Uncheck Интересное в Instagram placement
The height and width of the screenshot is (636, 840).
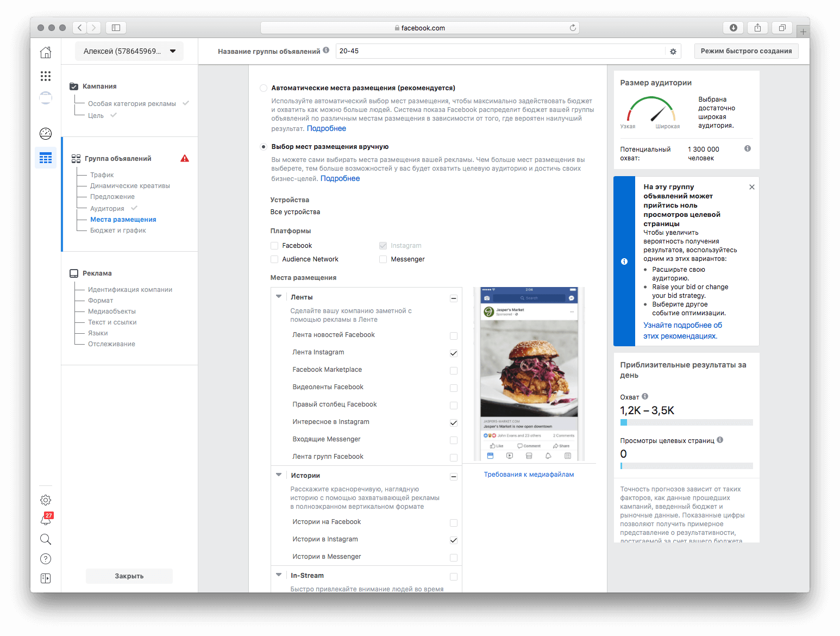coord(454,423)
